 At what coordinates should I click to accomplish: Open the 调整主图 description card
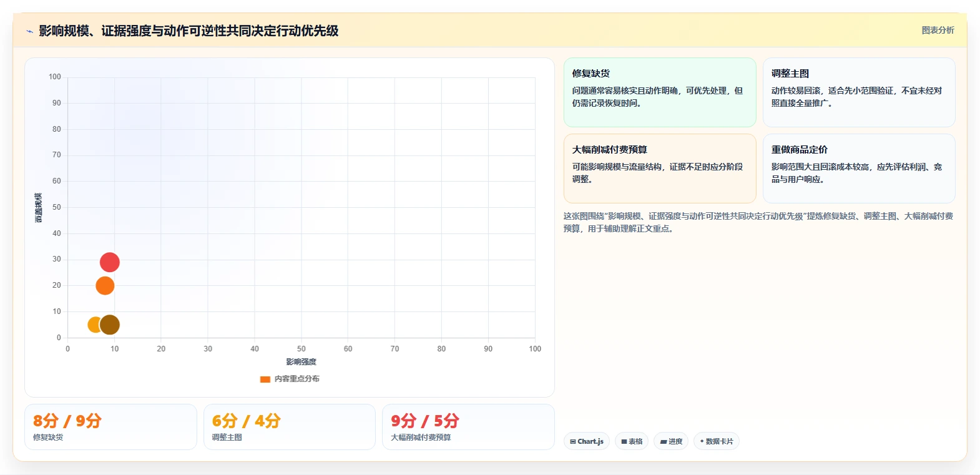pos(859,92)
